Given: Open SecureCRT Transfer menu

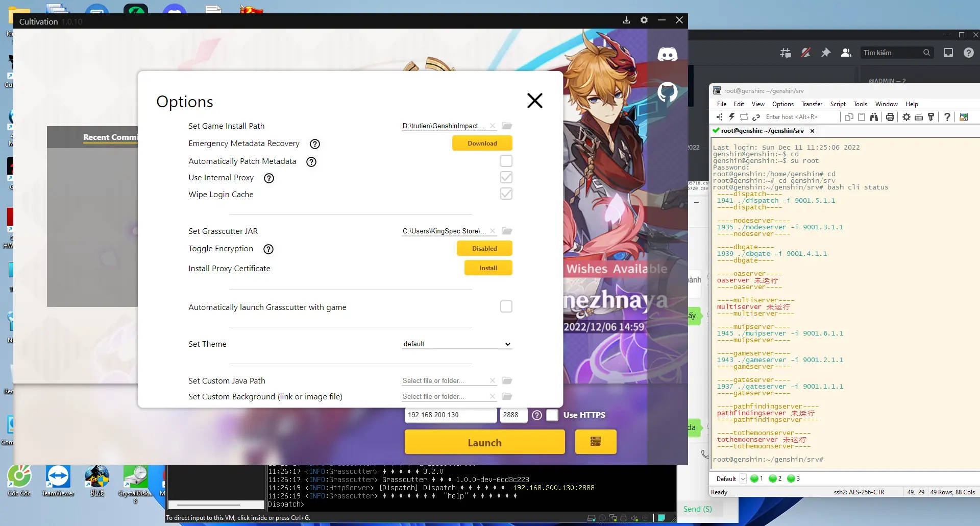Looking at the screenshot, I should click(x=812, y=104).
